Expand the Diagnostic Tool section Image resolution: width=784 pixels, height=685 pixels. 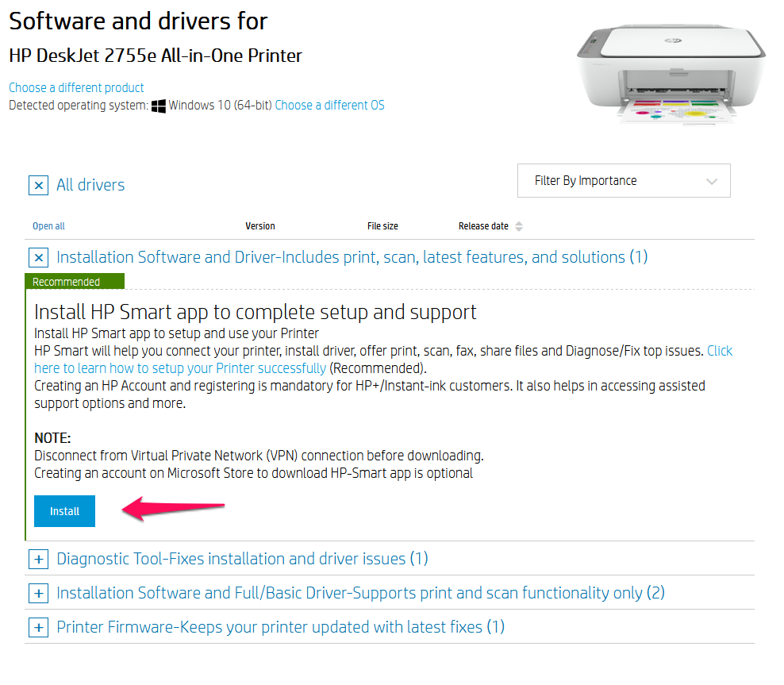click(x=39, y=559)
